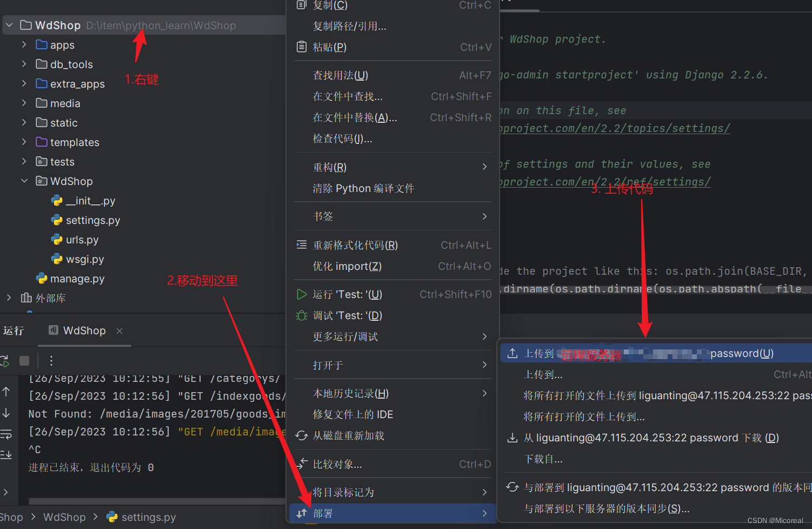Open the vertical three-dot more options in run panel
812x529 pixels.
pos(51,361)
